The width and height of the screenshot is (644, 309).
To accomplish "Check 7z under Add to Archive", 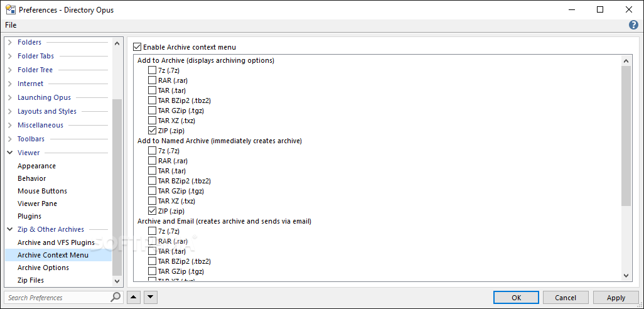I will tap(153, 70).
